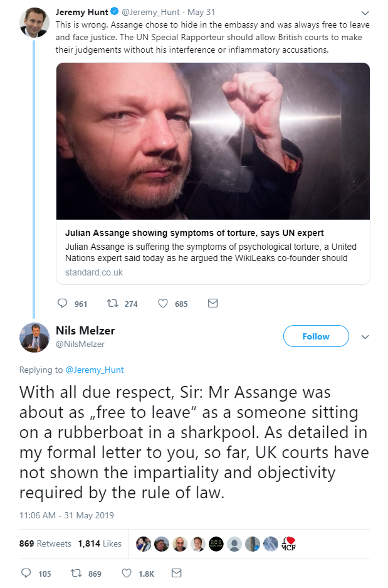
Task: Open the standard.co.uk article headline
Action: pyautogui.click(x=194, y=233)
